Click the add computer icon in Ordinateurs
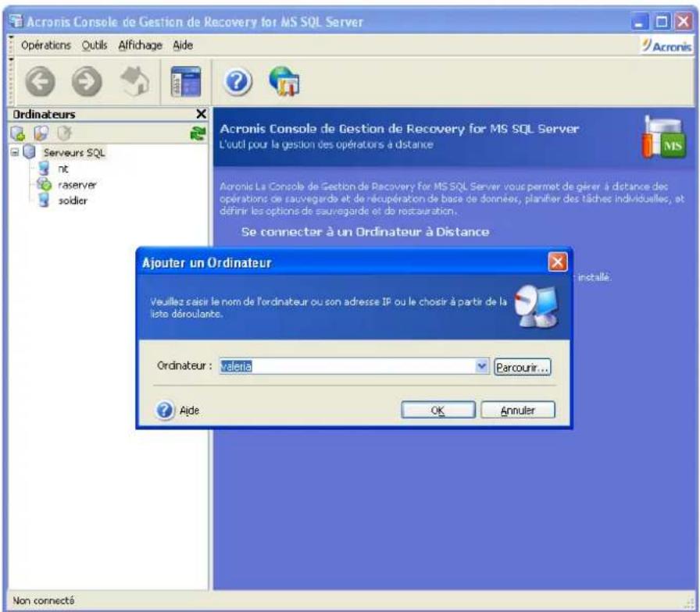Viewport: 700px width, 612px height. [x=18, y=133]
